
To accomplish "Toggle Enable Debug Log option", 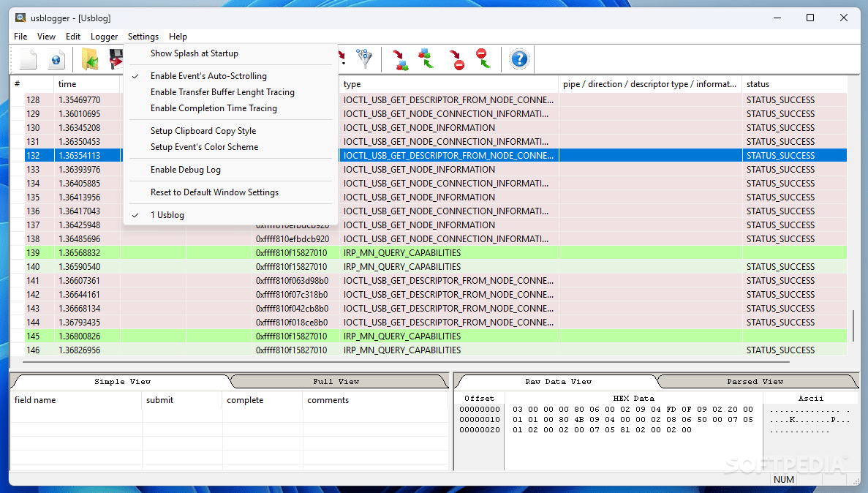I will (x=186, y=170).
